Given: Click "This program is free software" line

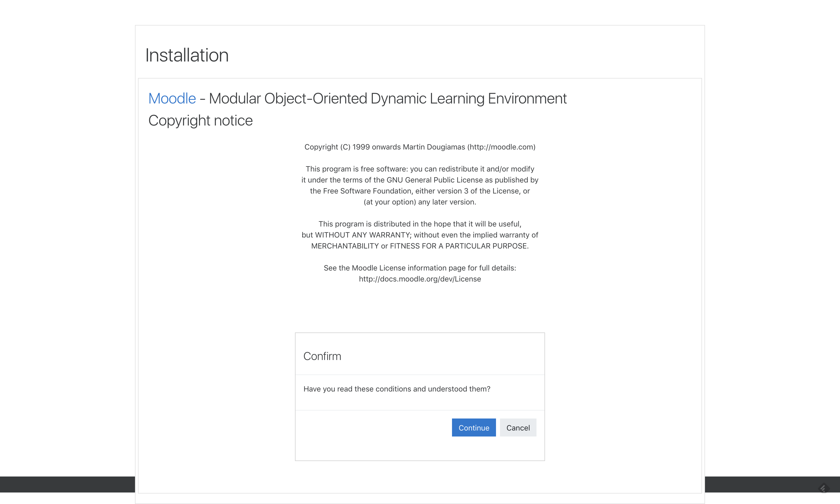Looking at the screenshot, I should pos(420,169).
